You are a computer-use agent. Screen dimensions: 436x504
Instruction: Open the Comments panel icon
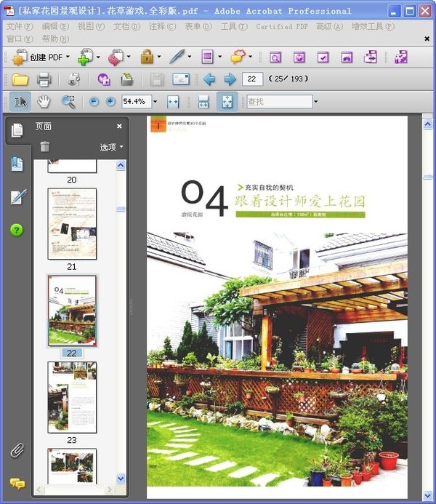click(17, 483)
